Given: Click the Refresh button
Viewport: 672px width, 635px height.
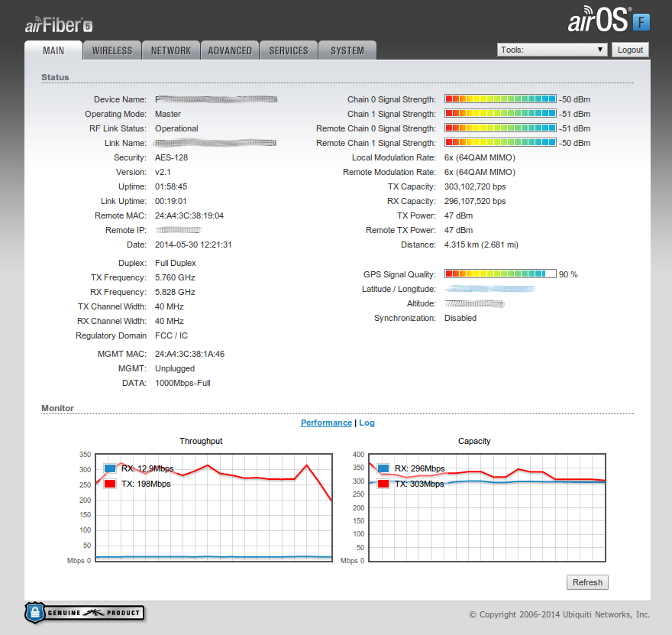Looking at the screenshot, I should click(x=587, y=582).
